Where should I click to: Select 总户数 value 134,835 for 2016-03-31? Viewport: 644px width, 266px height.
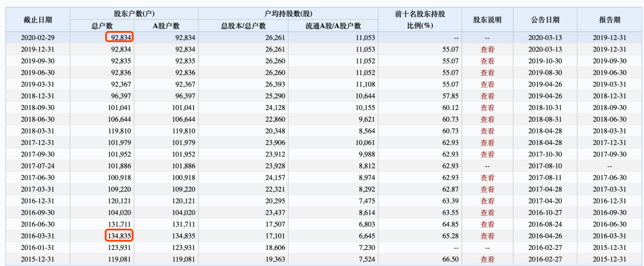[119, 236]
